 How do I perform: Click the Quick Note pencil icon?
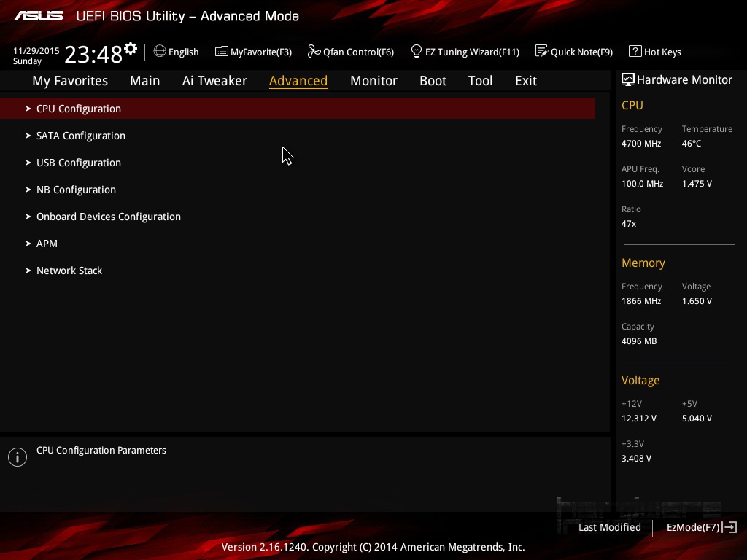(542, 51)
